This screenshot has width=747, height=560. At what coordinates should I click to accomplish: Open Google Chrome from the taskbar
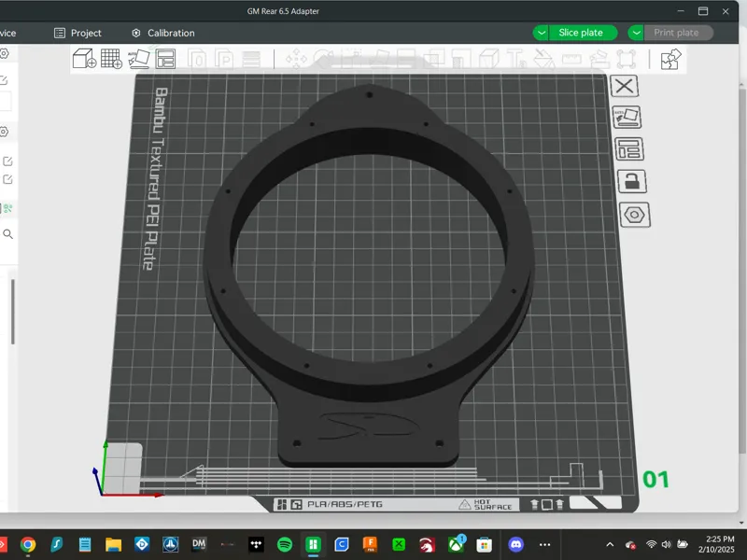[x=28, y=544]
